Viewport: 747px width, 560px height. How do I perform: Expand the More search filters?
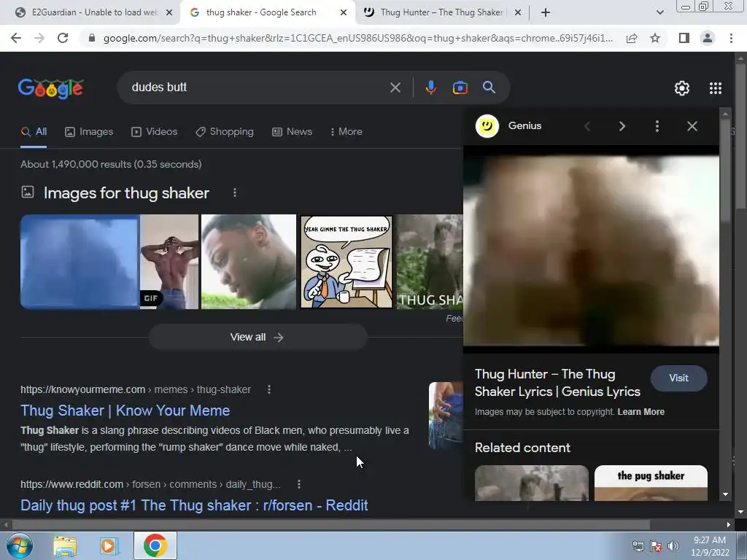(x=347, y=132)
